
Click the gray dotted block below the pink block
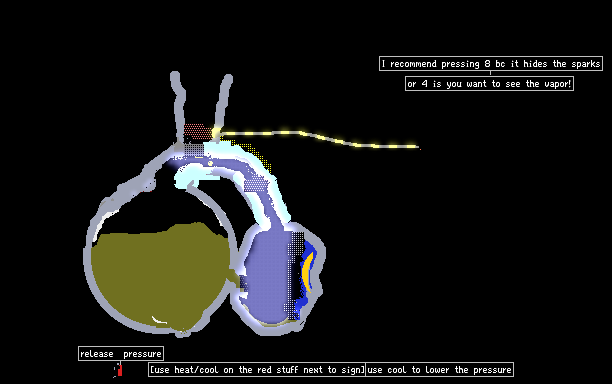coord(194,150)
